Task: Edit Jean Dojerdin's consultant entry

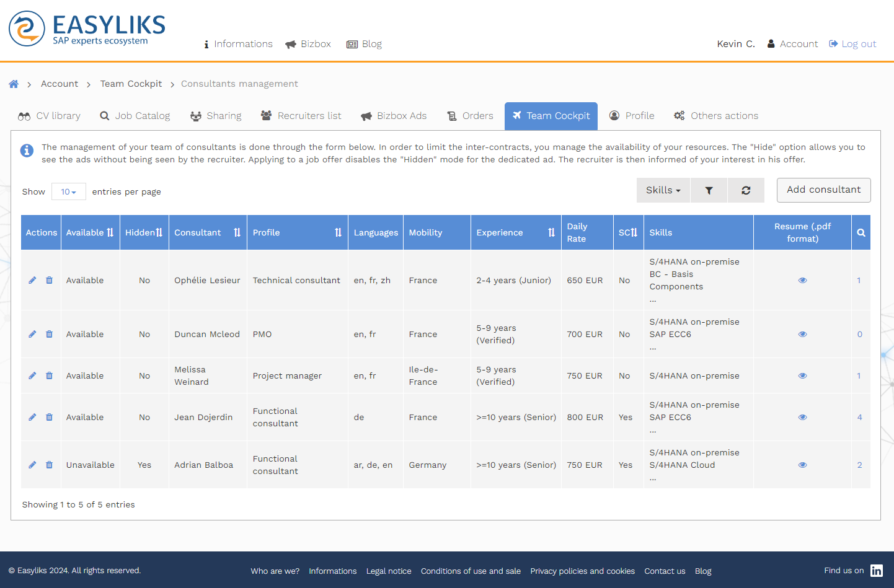Action: tap(32, 418)
